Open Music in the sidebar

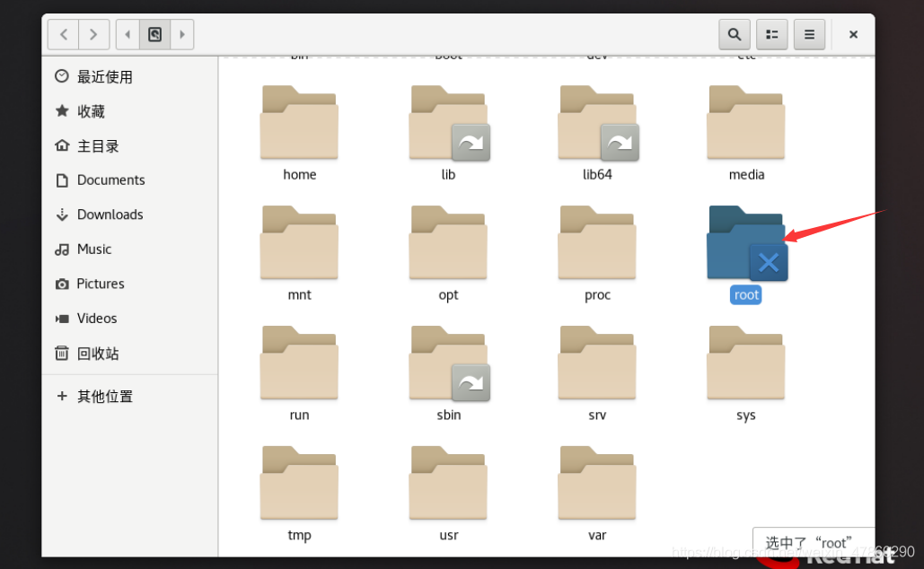point(129,249)
